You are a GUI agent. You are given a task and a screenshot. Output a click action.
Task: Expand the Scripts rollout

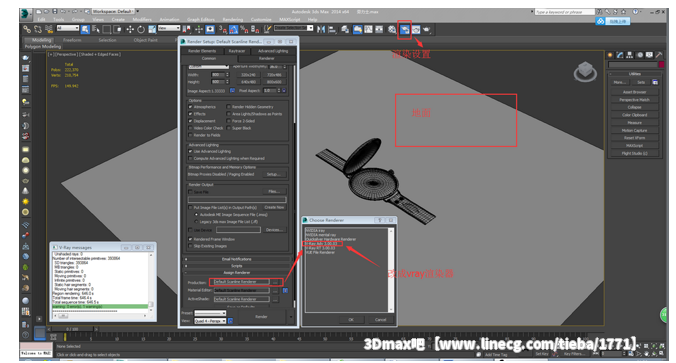coord(237,266)
